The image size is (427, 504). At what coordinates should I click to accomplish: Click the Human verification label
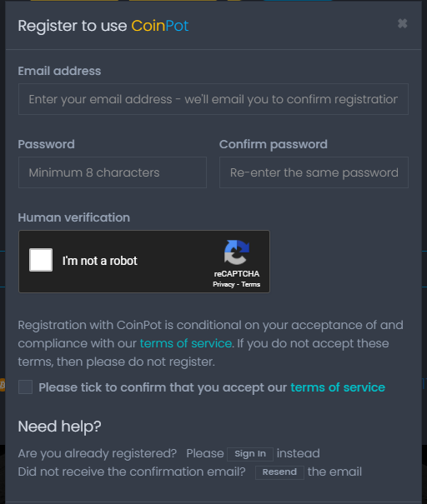(x=74, y=217)
